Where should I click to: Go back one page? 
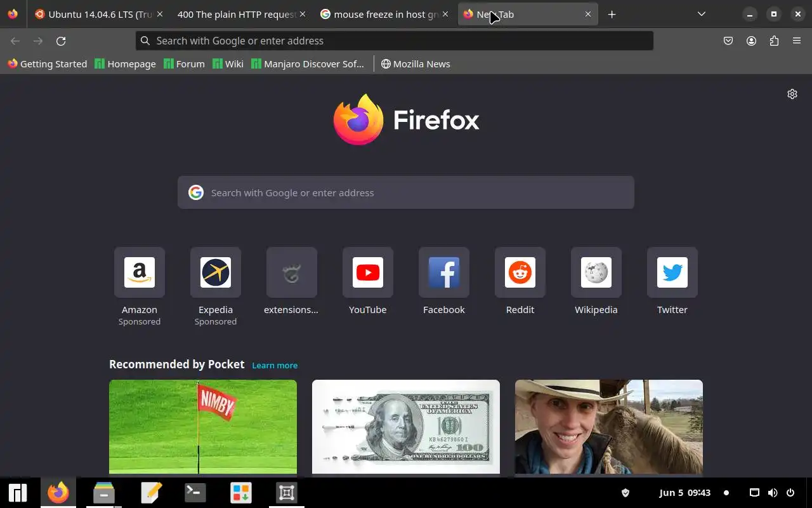(x=15, y=41)
